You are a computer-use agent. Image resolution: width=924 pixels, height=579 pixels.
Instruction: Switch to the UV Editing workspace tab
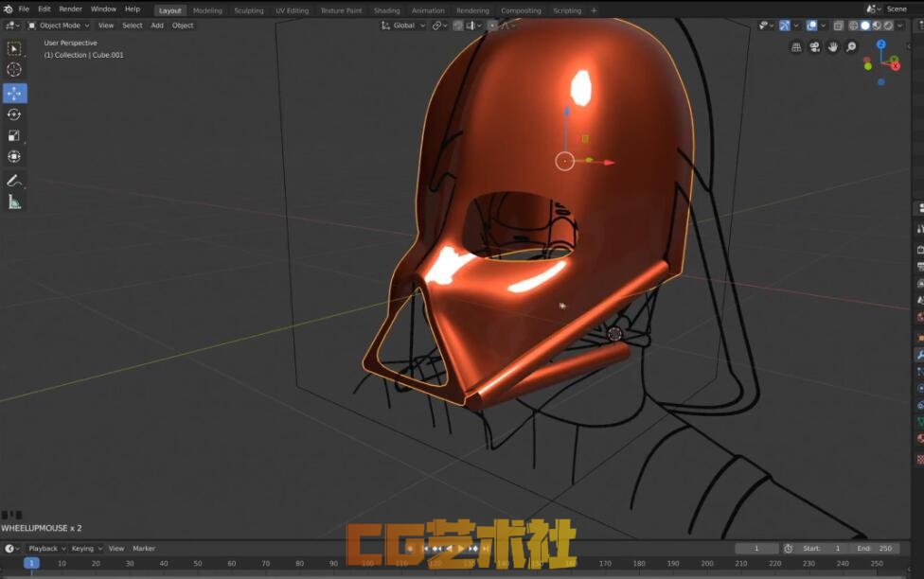[292, 10]
